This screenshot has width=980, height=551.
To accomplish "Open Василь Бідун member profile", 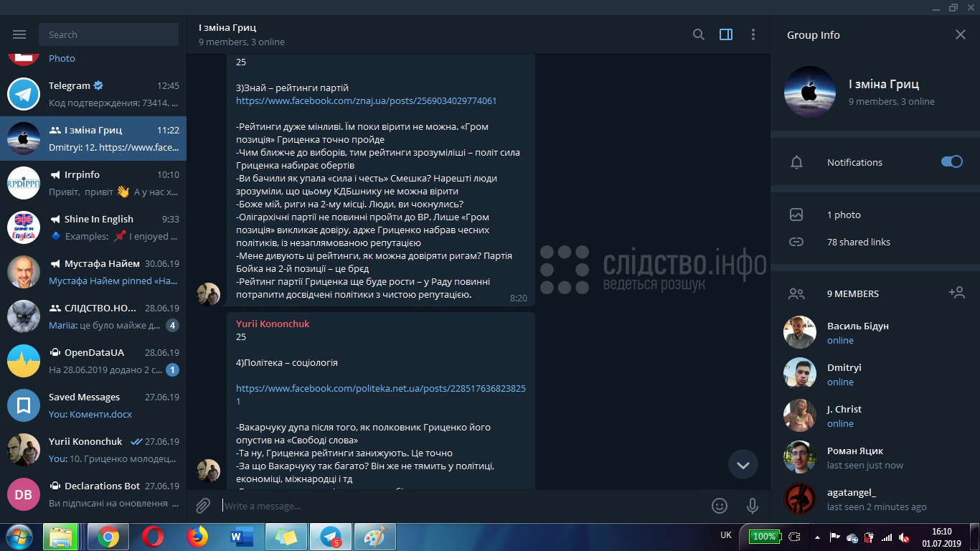I will (875, 332).
